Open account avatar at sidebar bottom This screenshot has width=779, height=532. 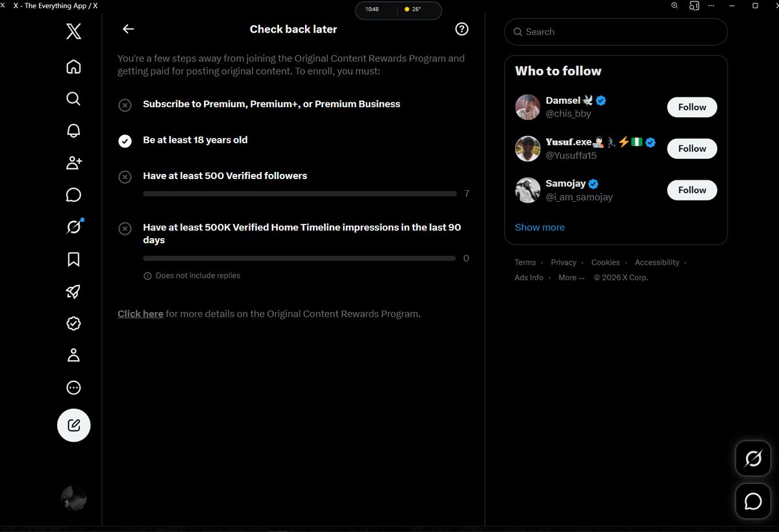73,498
